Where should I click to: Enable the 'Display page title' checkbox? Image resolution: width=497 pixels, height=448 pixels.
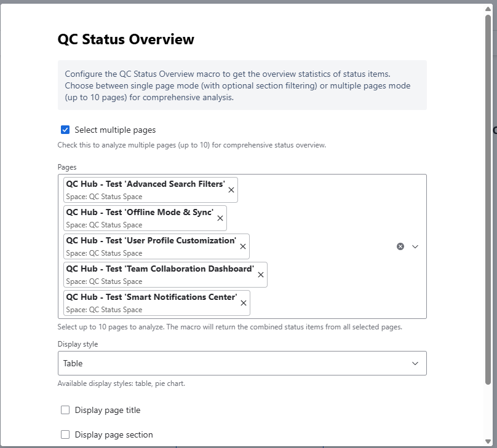tap(65, 410)
